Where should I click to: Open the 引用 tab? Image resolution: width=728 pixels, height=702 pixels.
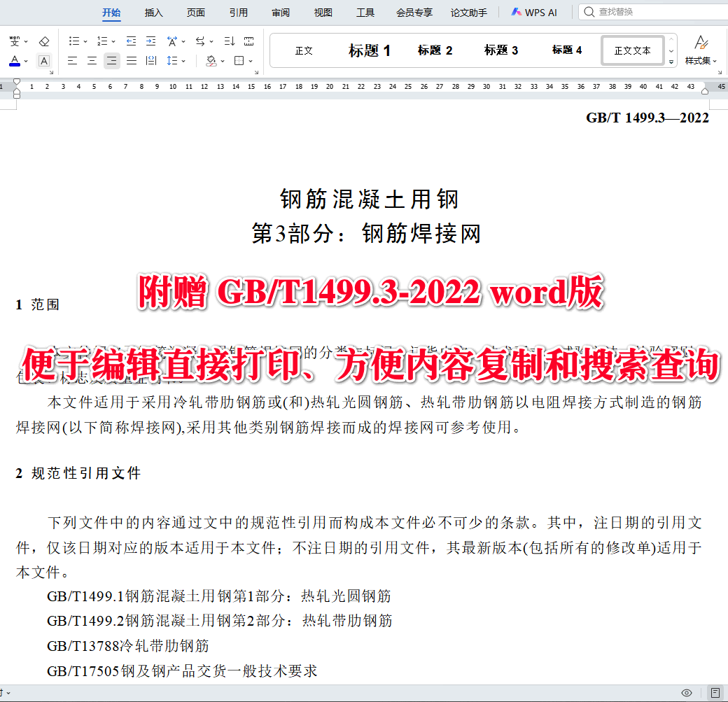point(239,13)
